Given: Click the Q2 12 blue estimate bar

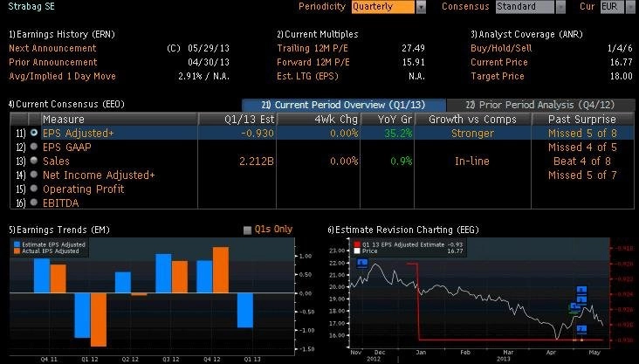Looking at the screenshot, I should (123, 282).
